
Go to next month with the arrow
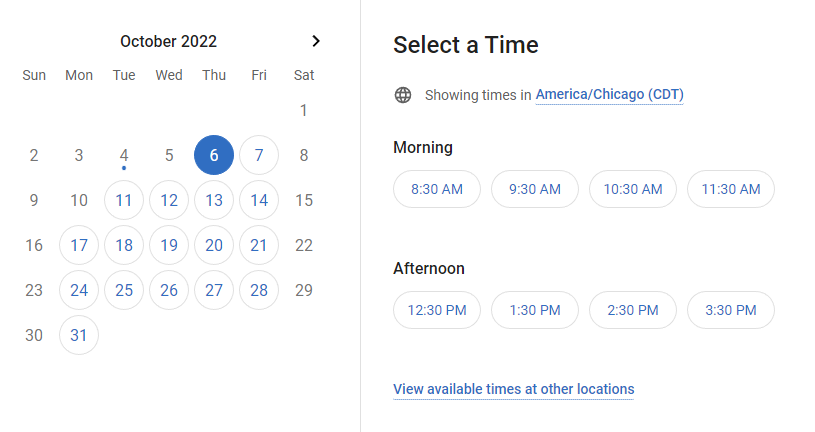[316, 41]
